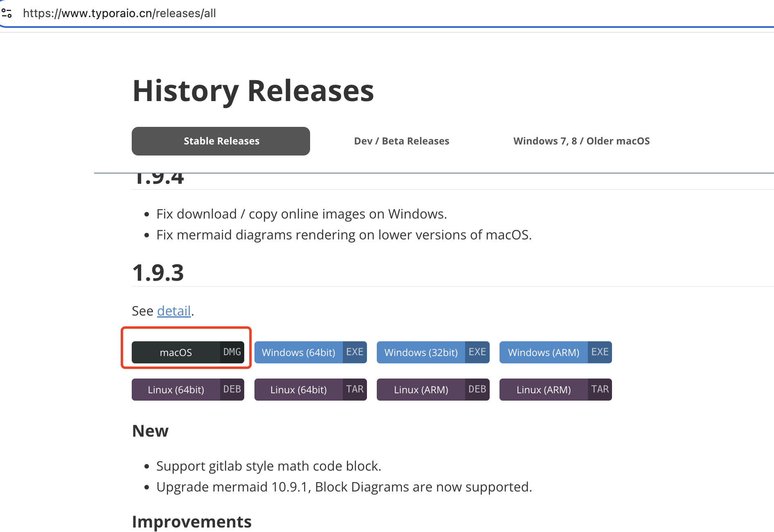Click 'Upgrade mermaid 10.9.1' bullet text
This screenshot has width=774, height=532.
(x=344, y=487)
